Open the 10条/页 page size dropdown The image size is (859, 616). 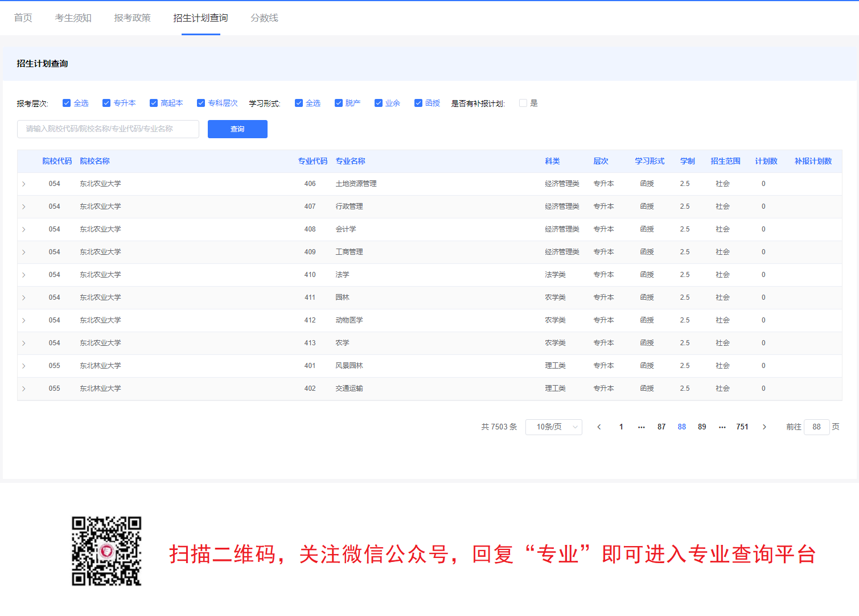tap(553, 427)
